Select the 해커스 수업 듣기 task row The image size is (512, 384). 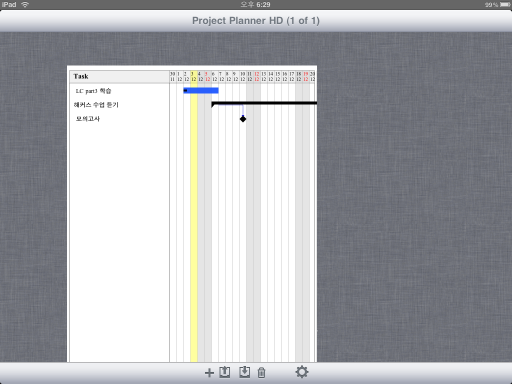coord(119,105)
